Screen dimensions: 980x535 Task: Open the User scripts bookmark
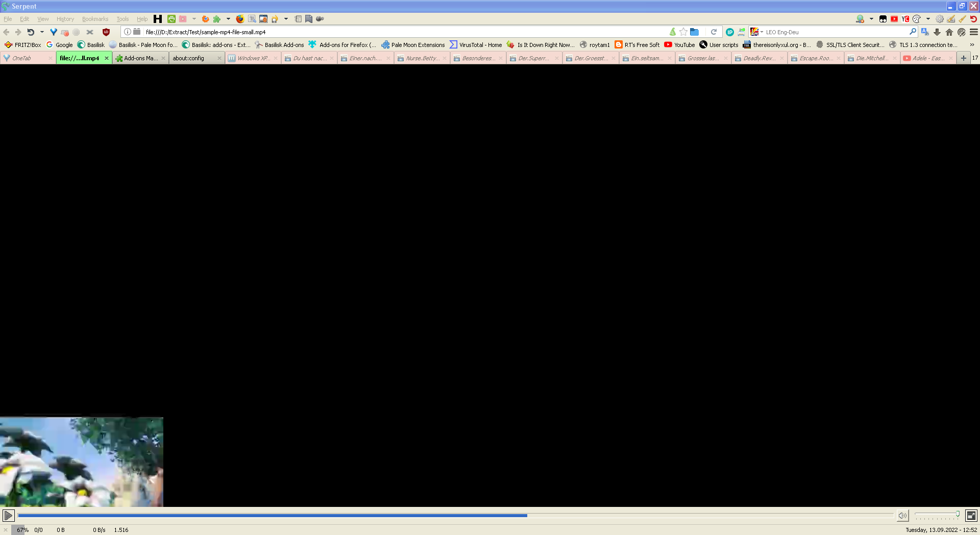point(719,45)
